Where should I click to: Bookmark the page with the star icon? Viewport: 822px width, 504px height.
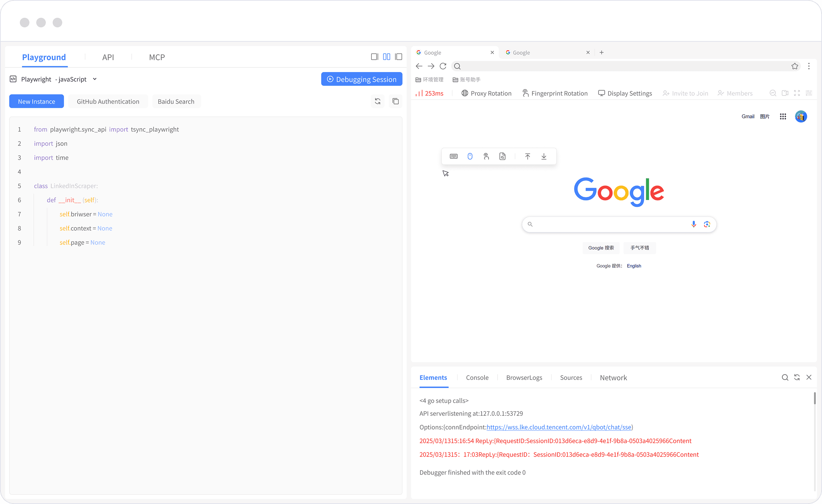795,66
